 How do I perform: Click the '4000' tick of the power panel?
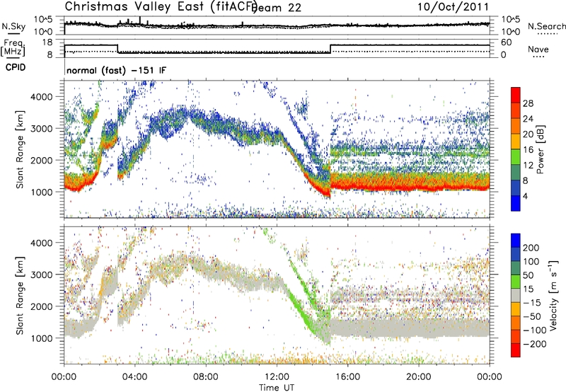point(42,96)
